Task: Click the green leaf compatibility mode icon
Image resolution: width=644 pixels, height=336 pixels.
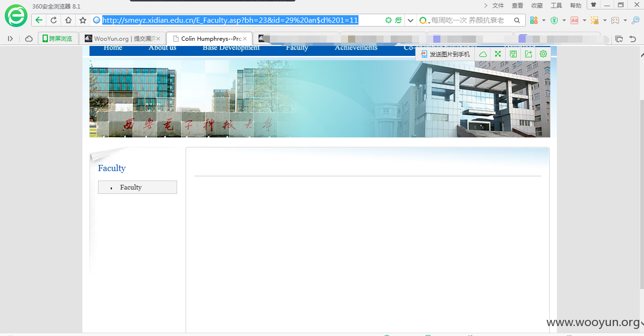Action: pos(399,20)
